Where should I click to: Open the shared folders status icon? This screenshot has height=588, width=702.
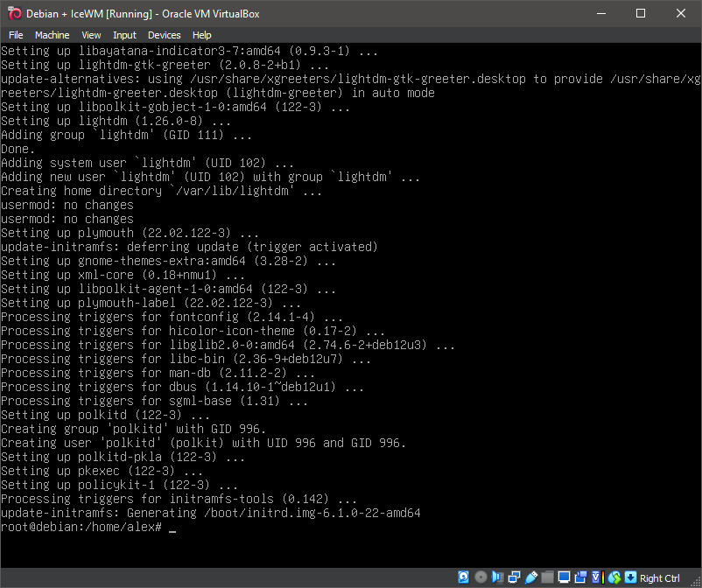547,577
